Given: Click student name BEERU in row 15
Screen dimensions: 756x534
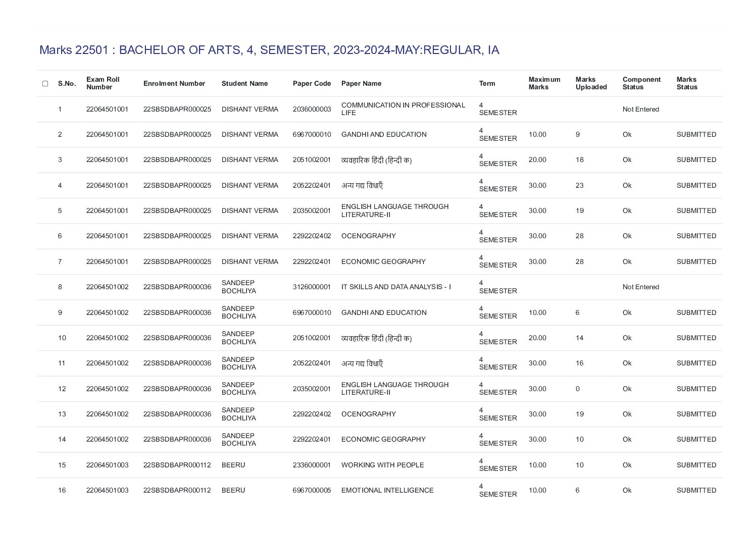Looking at the screenshot, I should coord(233,465).
